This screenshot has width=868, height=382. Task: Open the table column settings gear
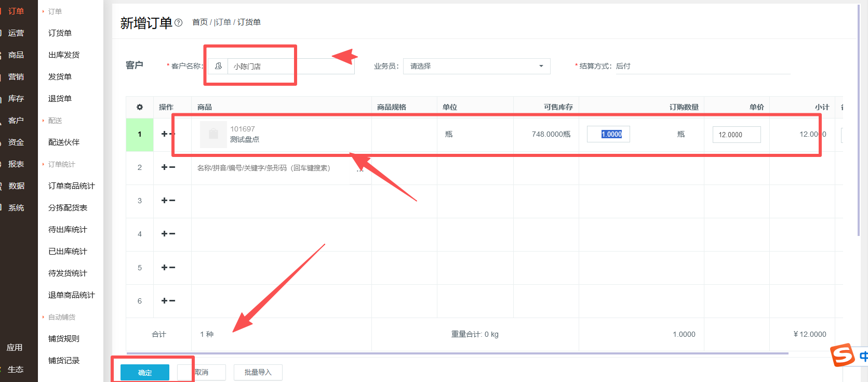[140, 107]
